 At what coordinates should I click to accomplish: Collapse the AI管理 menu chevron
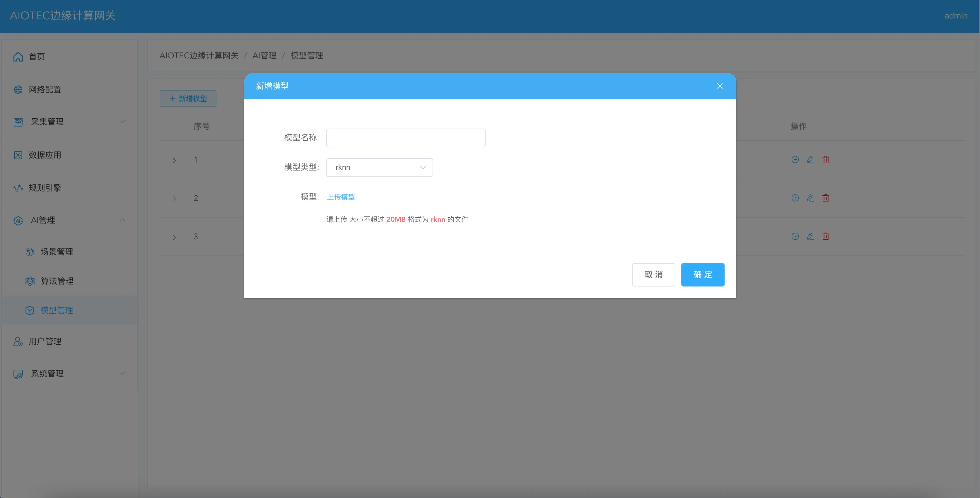coord(122,220)
